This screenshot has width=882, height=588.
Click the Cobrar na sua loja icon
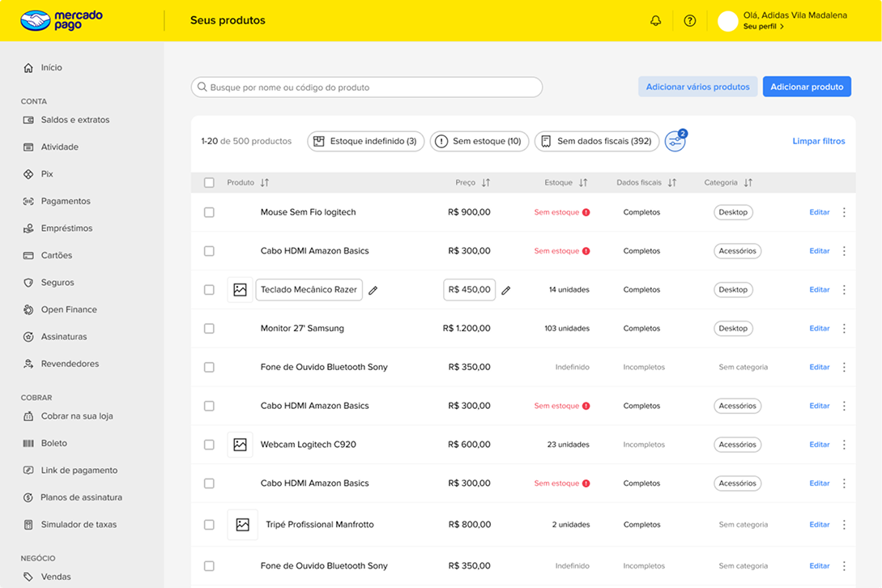point(28,416)
